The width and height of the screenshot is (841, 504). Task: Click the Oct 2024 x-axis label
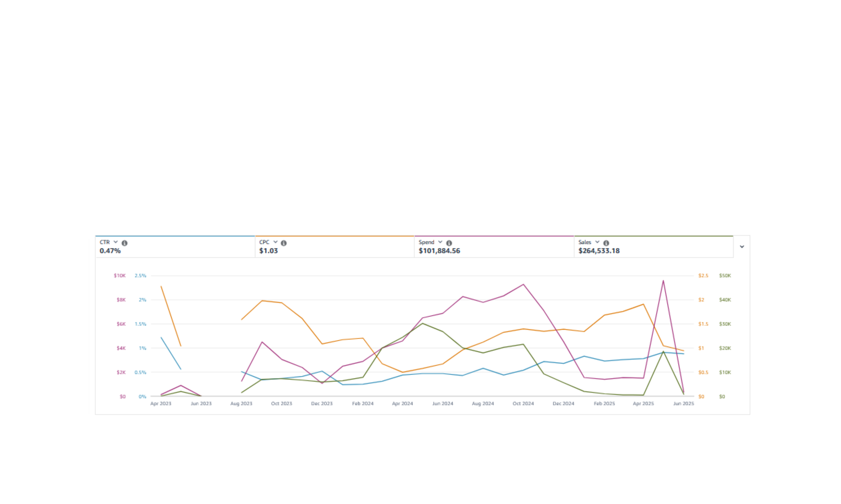tap(523, 404)
